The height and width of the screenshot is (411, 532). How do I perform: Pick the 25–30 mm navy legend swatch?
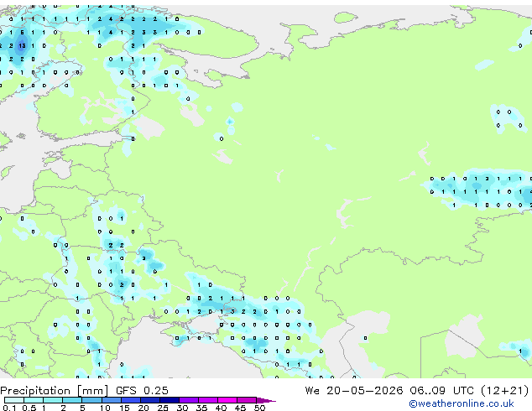click(170, 400)
